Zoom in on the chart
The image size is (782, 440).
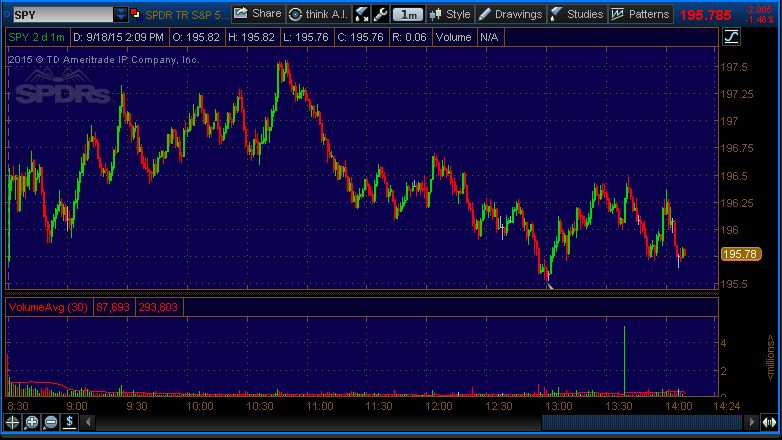point(32,422)
